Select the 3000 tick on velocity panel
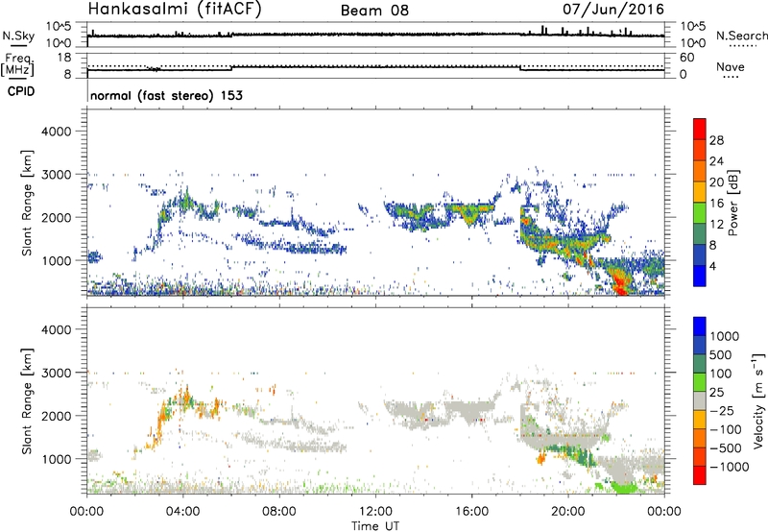768x532 pixels. (56, 373)
